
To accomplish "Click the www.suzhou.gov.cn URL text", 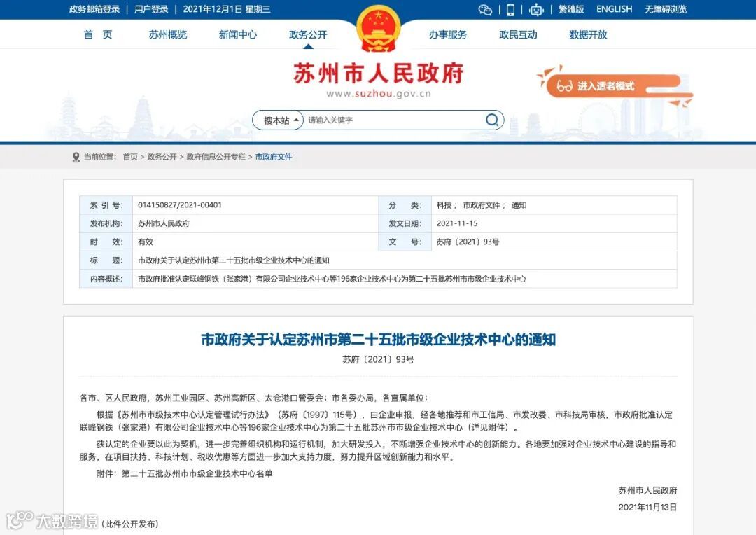I will pos(379,94).
